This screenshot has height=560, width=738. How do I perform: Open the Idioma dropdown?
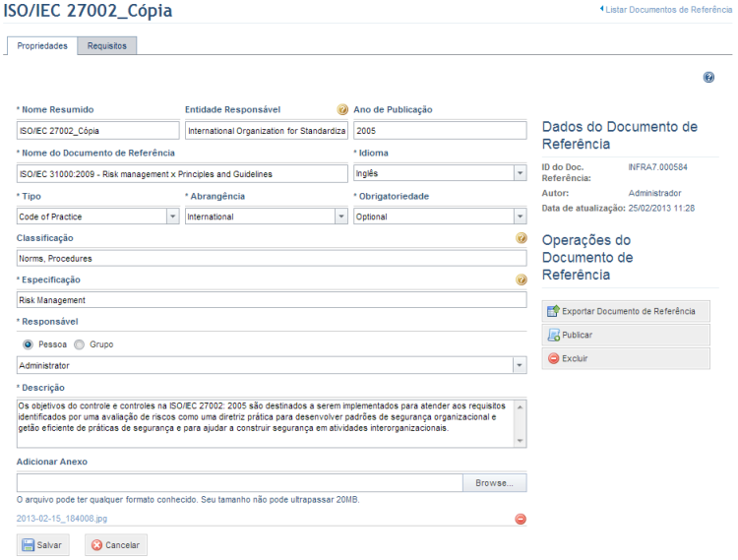tap(520, 173)
